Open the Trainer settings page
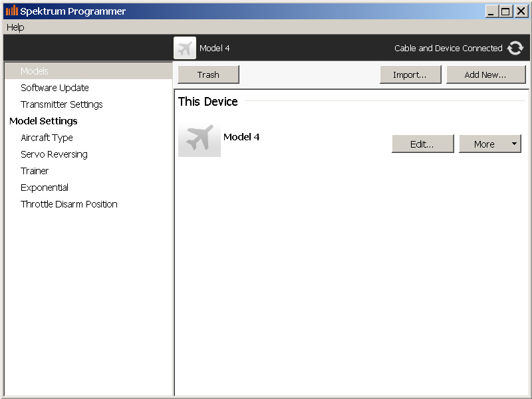This screenshot has height=399, width=532. point(35,171)
